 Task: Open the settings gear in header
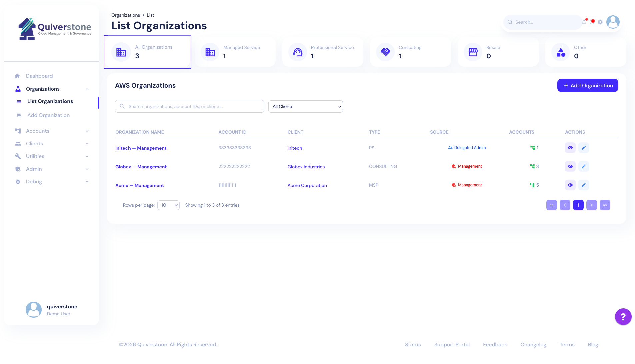600,22
